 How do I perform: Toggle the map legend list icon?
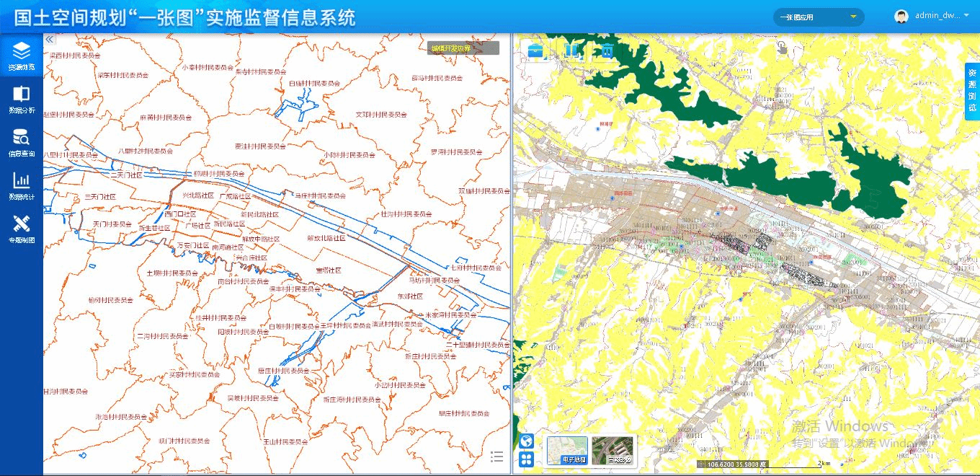click(496, 456)
